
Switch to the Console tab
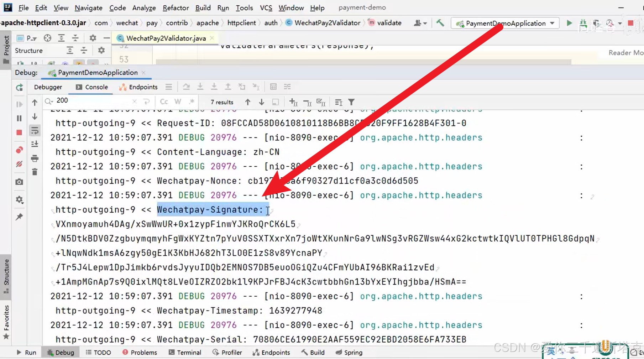[91, 87]
